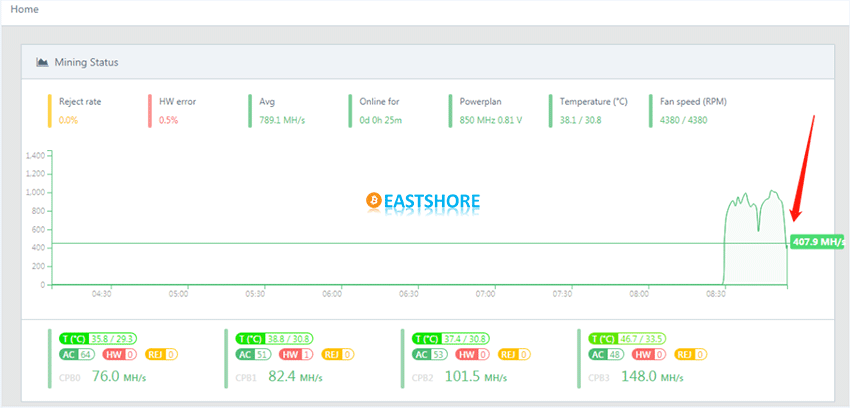The width and height of the screenshot is (850, 408).
Task: Click the 07:00 time axis label
Action: pos(486,294)
